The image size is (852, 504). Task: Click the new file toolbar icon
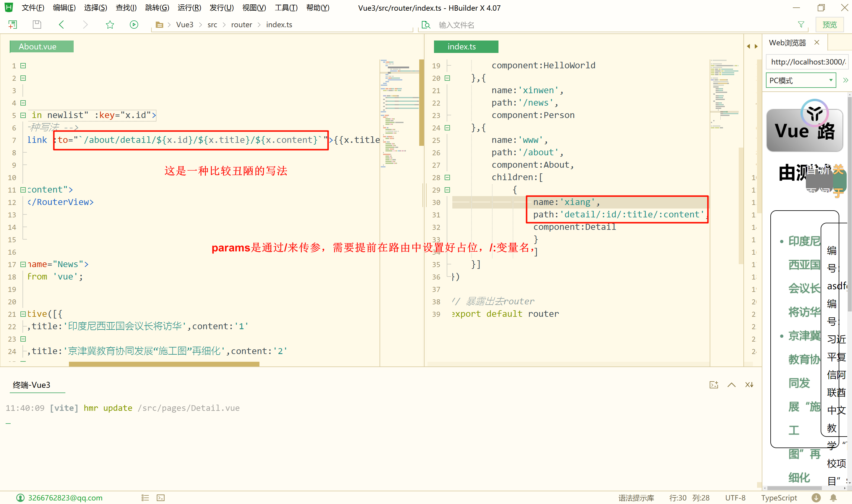12,25
